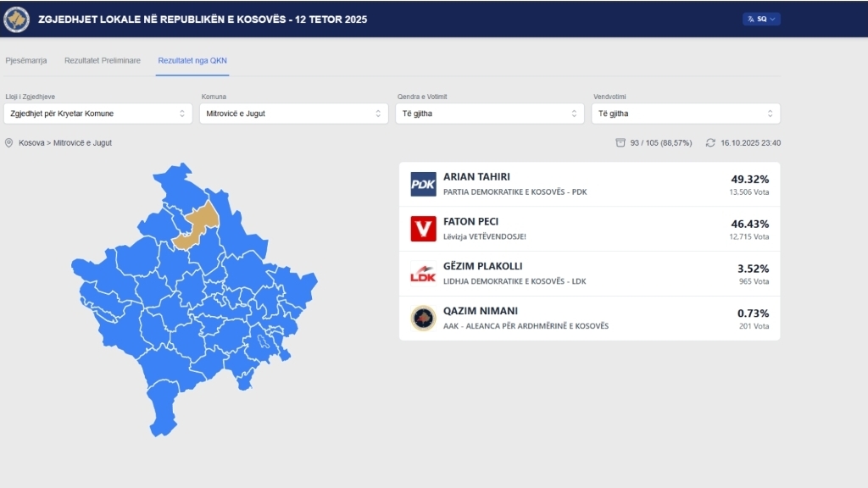
Task: Click the location pin breadcrumb icon
Action: tap(9, 143)
